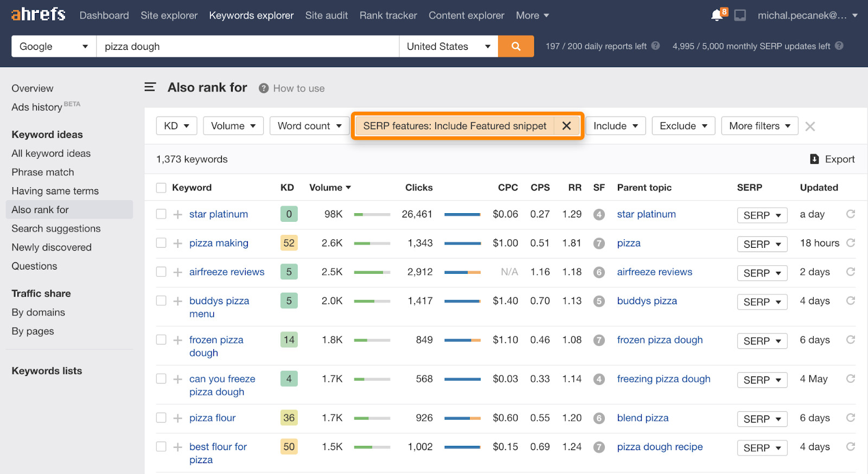
Task: Expand the United States country selector
Action: pos(448,47)
